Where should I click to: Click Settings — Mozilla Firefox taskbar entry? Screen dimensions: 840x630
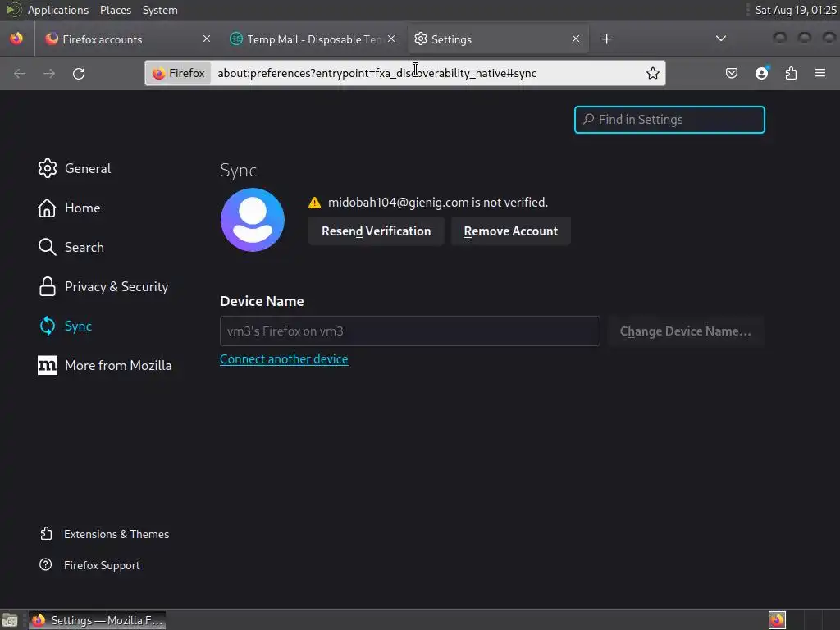click(x=97, y=620)
